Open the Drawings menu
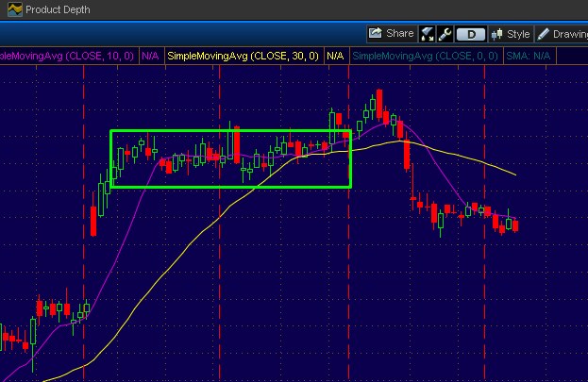588x382 pixels. (562, 34)
